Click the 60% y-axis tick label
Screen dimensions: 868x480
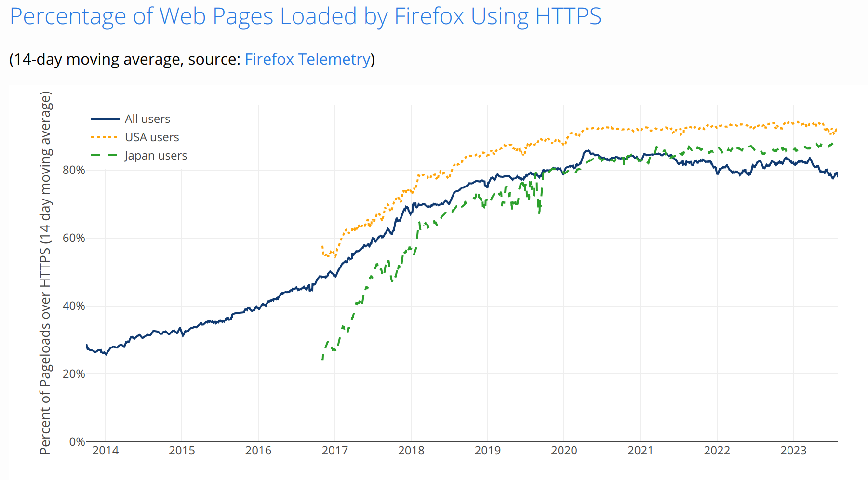point(74,238)
